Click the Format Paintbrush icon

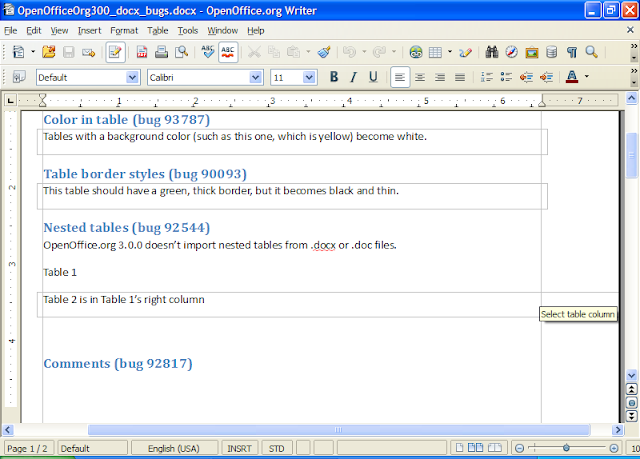(x=324, y=52)
